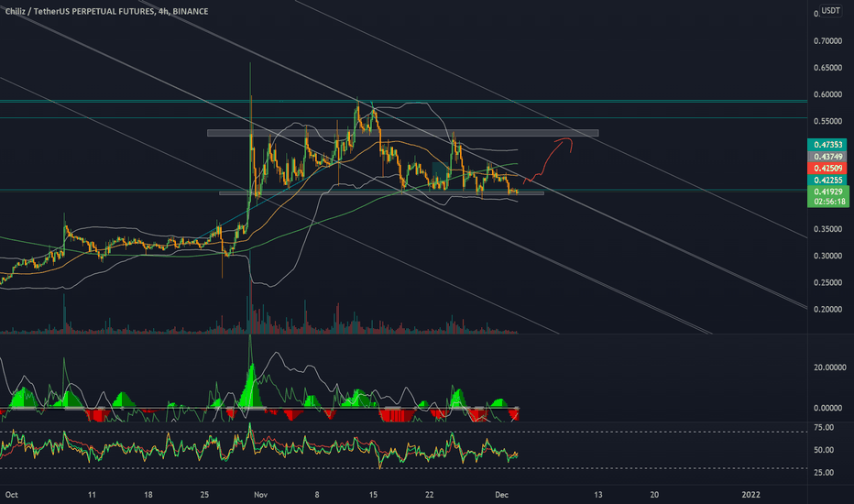Click the Oct label on the time axis
854x504 pixels.
(x=11, y=495)
